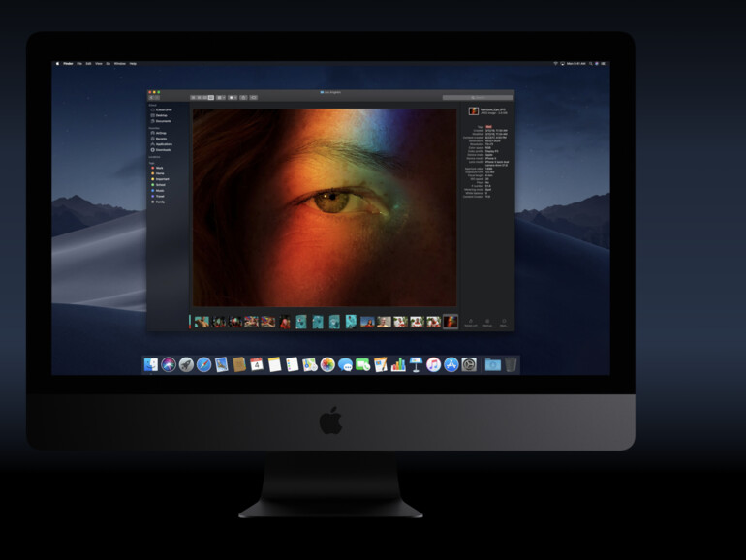Screen dimensions: 746x560
Task: Open Notes icon in Dock
Action: 274,365
